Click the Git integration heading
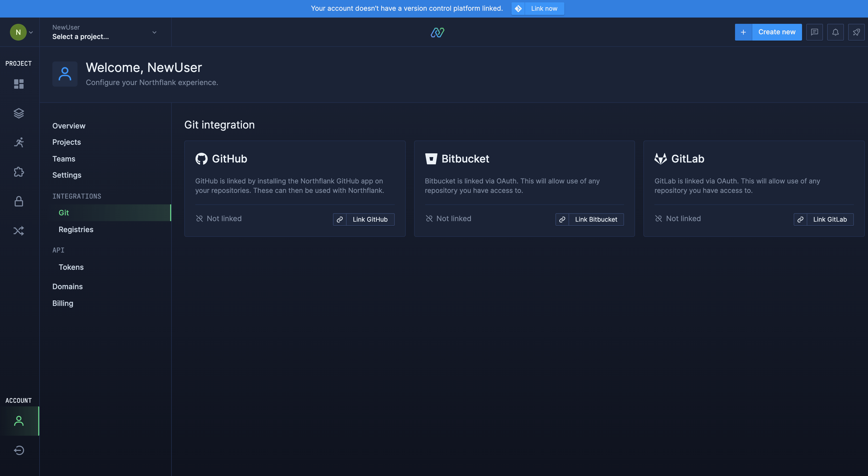The image size is (868, 476). click(x=219, y=125)
